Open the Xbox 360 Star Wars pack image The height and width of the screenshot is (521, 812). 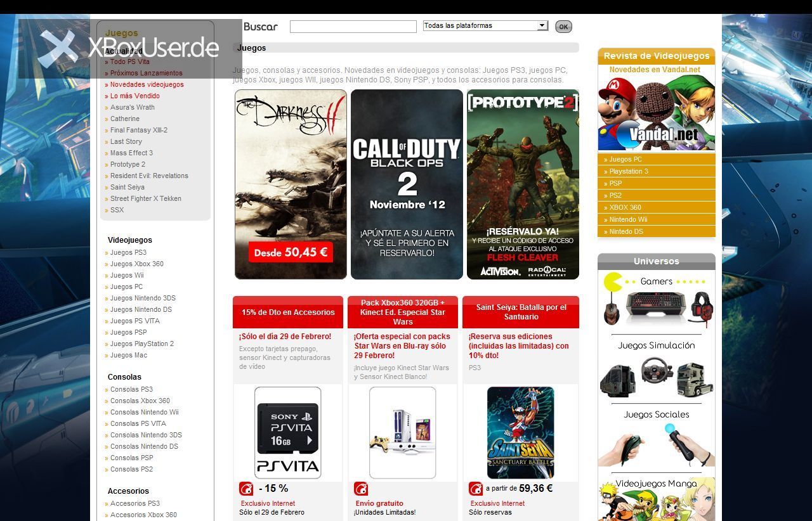(x=403, y=433)
